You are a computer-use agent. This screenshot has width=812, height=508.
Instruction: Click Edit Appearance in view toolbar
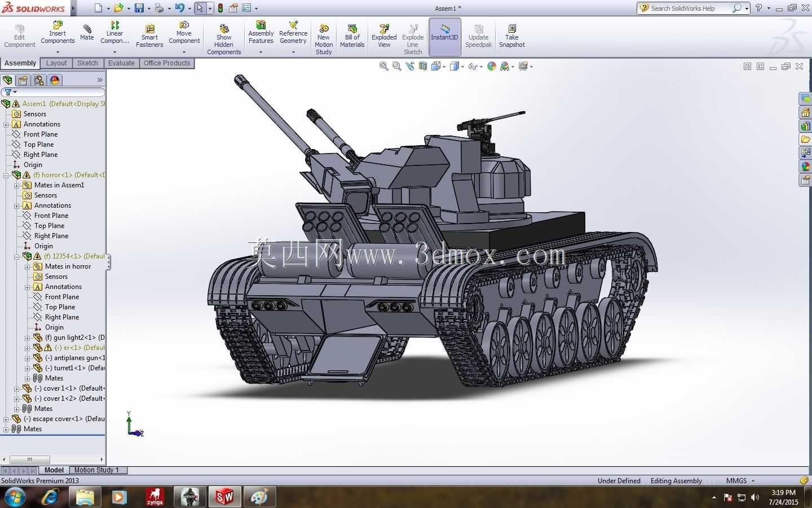(492, 66)
